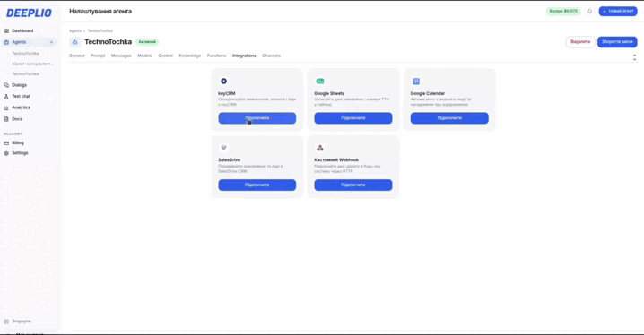The image size is (644, 335).
Task: Open the Analytics chart icon
Action: [6, 107]
